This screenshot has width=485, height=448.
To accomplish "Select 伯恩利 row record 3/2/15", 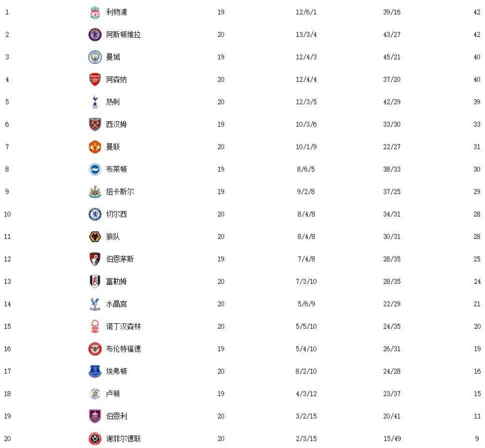I will pyautogui.click(x=306, y=416).
